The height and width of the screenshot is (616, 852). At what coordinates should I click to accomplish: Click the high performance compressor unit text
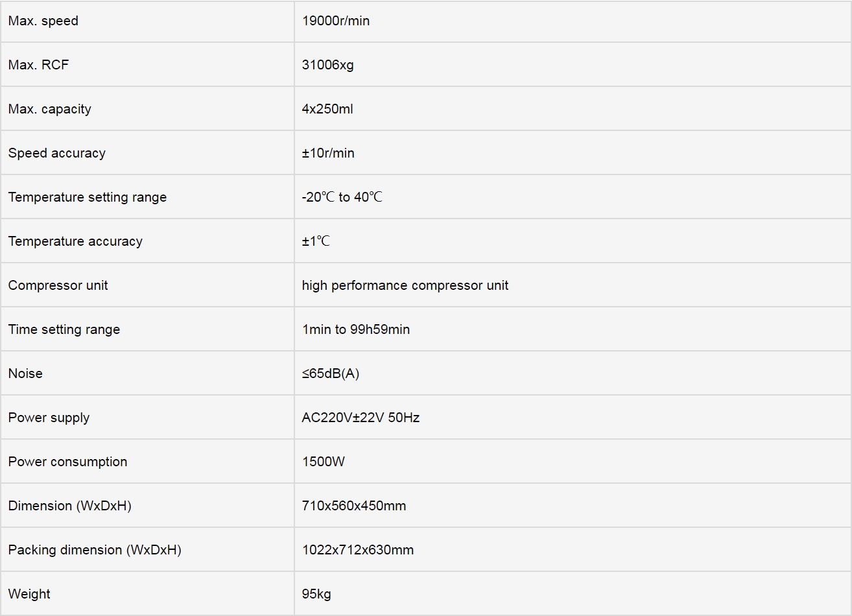tap(405, 285)
